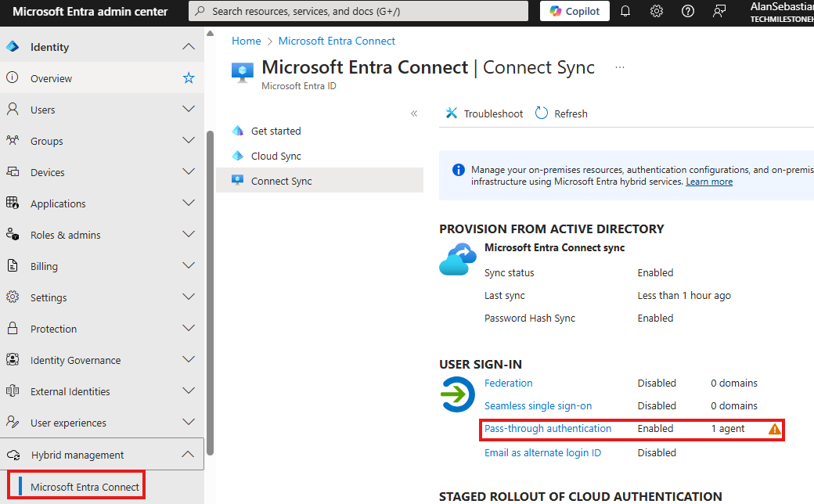Click the User Sign-In arrow icon
The image size is (814, 504).
[457, 394]
